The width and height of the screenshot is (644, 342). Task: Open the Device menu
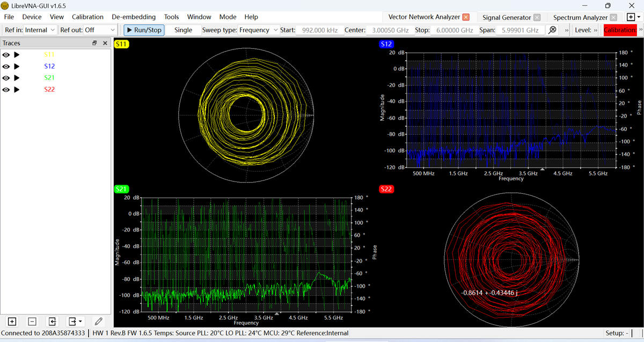pos(32,17)
